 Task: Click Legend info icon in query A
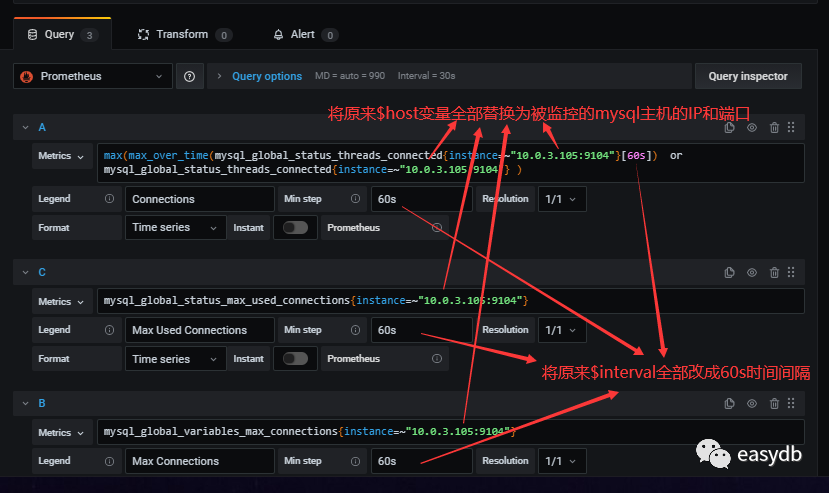tap(109, 199)
